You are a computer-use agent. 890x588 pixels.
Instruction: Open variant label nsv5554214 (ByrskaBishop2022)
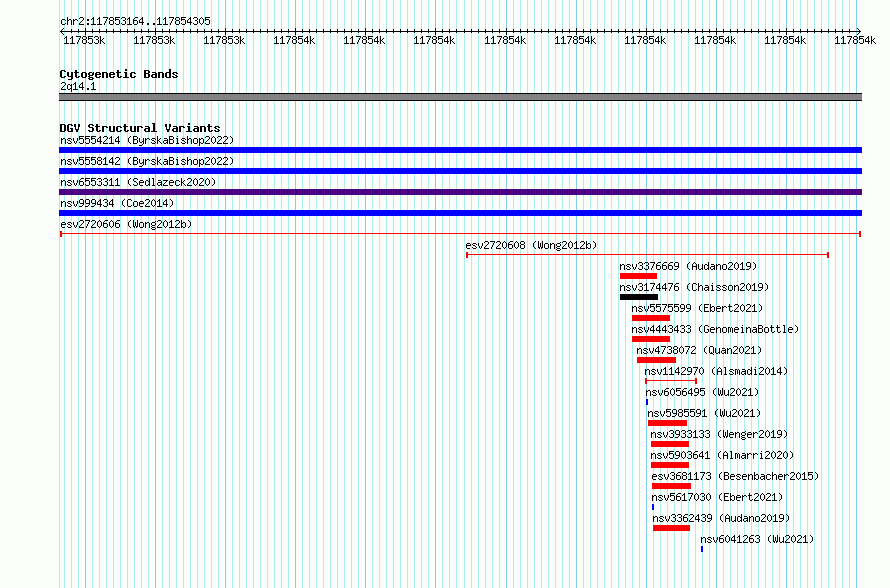coord(147,140)
